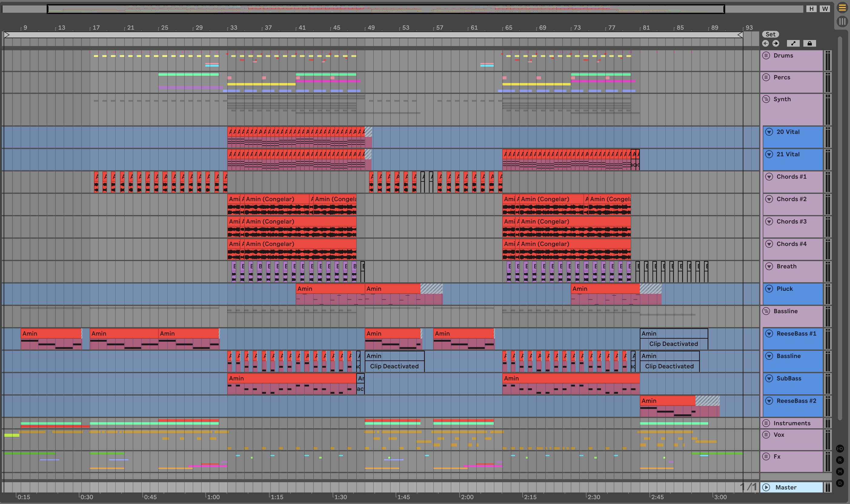Switch to Session view selector icon
This screenshot has height=504, width=850.
[x=842, y=22]
